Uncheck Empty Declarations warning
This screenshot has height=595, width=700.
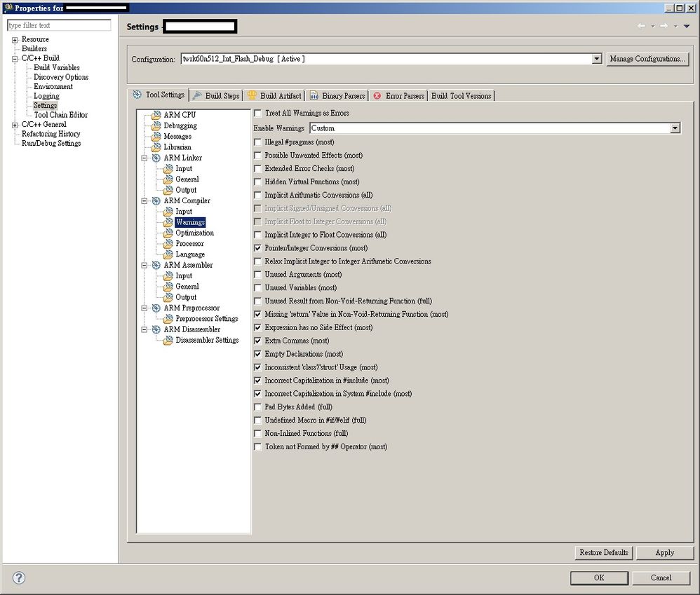coord(257,354)
